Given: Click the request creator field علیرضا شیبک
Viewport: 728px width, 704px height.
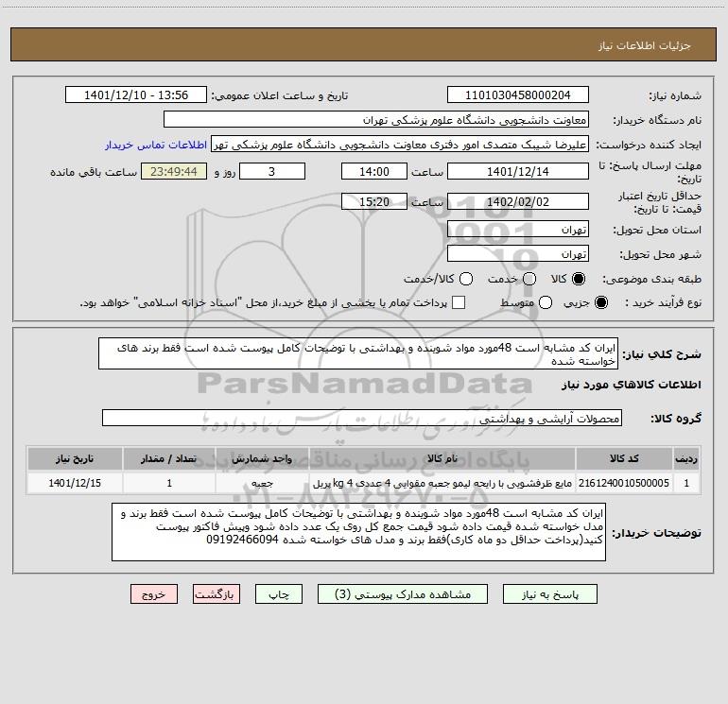Looking at the screenshot, I should click(x=400, y=145).
